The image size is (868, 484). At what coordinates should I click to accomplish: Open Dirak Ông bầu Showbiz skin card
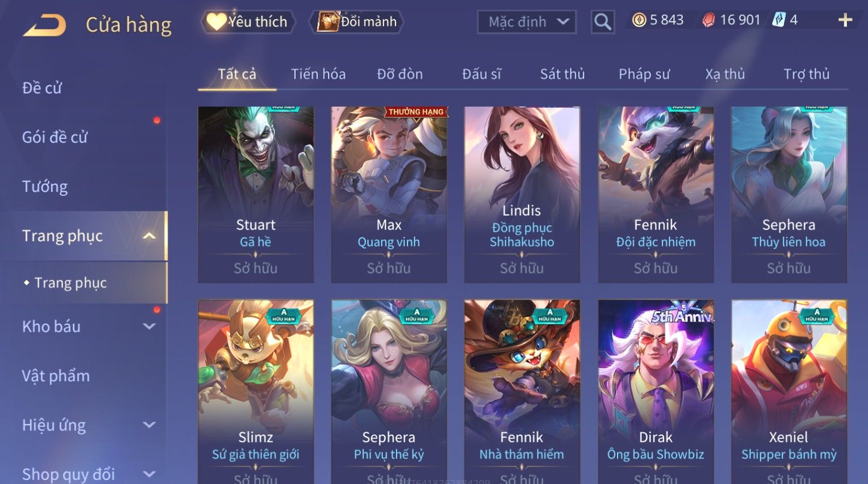click(656, 392)
